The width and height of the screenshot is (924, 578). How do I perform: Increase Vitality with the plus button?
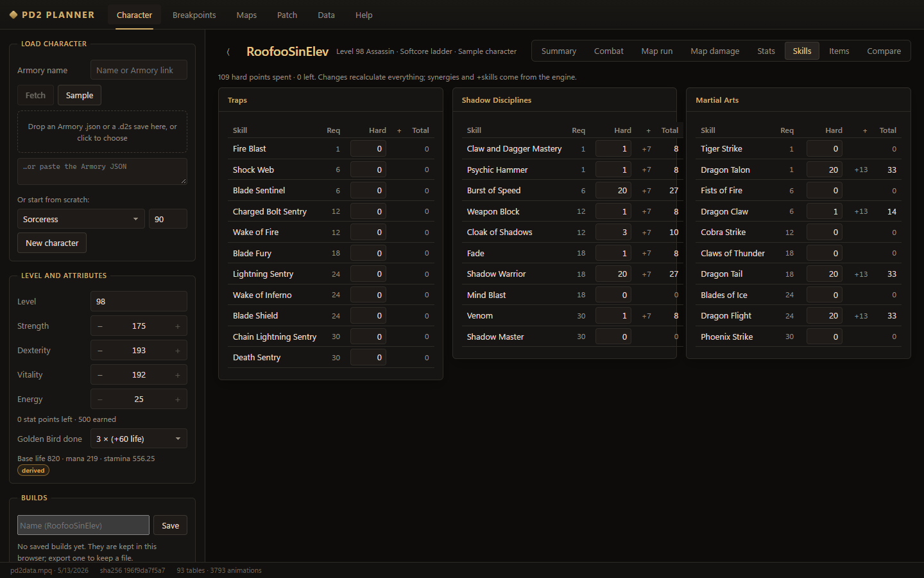[178, 375]
